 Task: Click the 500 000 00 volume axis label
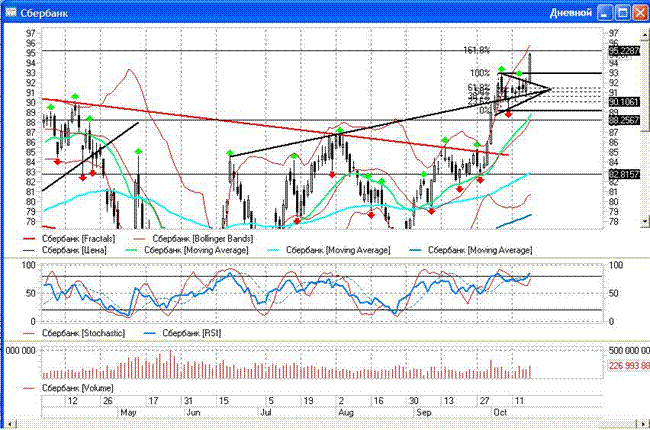click(628, 351)
